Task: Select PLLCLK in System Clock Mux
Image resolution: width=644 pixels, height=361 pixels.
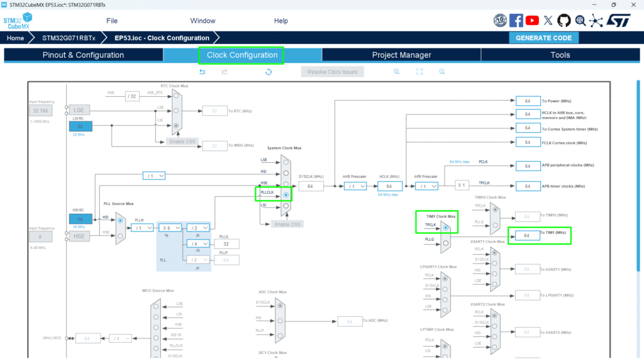Action: tap(286, 196)
